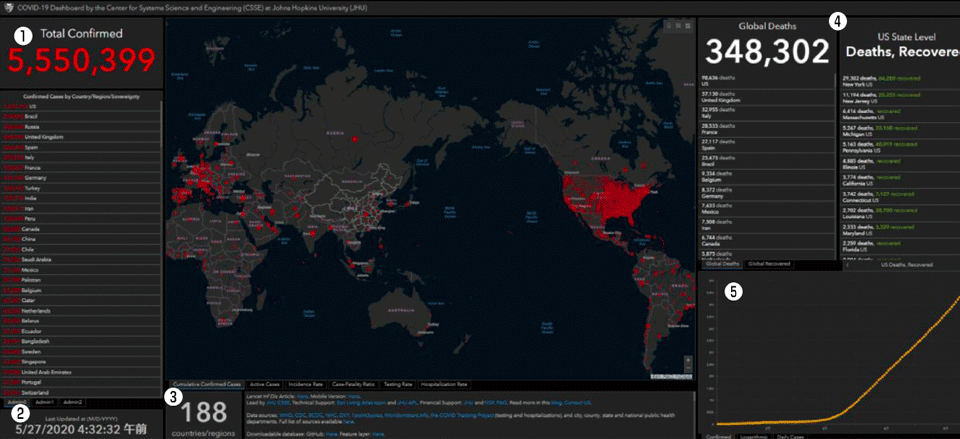Select the Incidence Rate map tab

pyautogui.click(x=305, y=385)
